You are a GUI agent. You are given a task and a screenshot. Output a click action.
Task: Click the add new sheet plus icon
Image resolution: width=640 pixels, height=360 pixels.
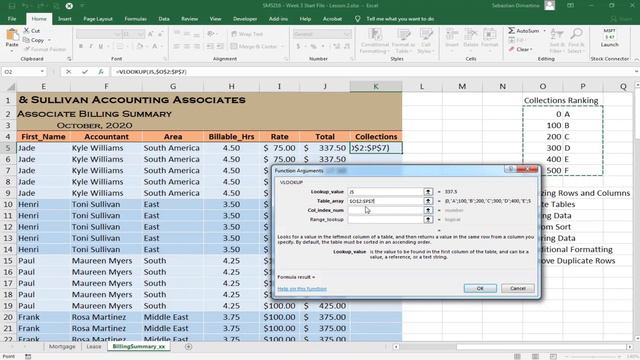point(188,347)
